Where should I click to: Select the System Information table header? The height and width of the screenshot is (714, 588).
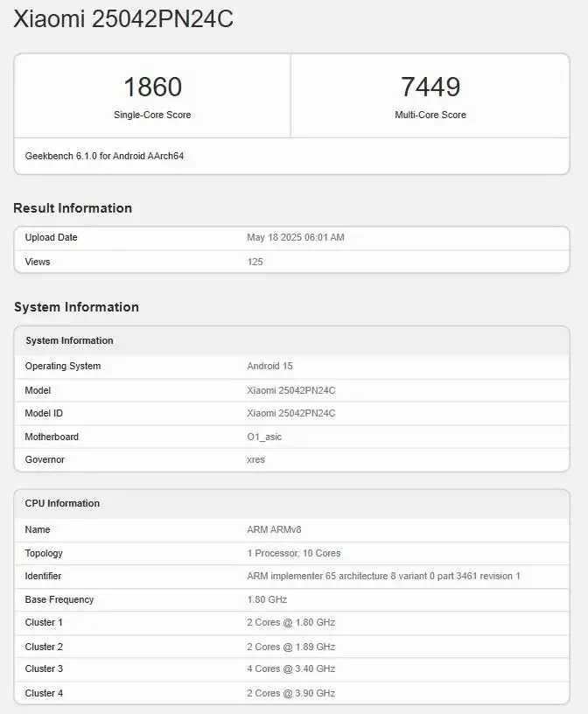click(x=69, y=340)
